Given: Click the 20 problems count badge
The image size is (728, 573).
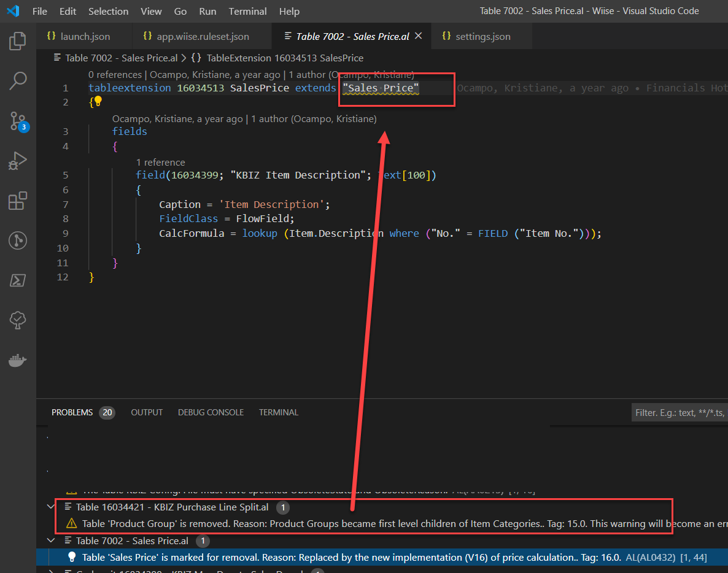Looking at the screenshot, I should click(x=107, y=412).
